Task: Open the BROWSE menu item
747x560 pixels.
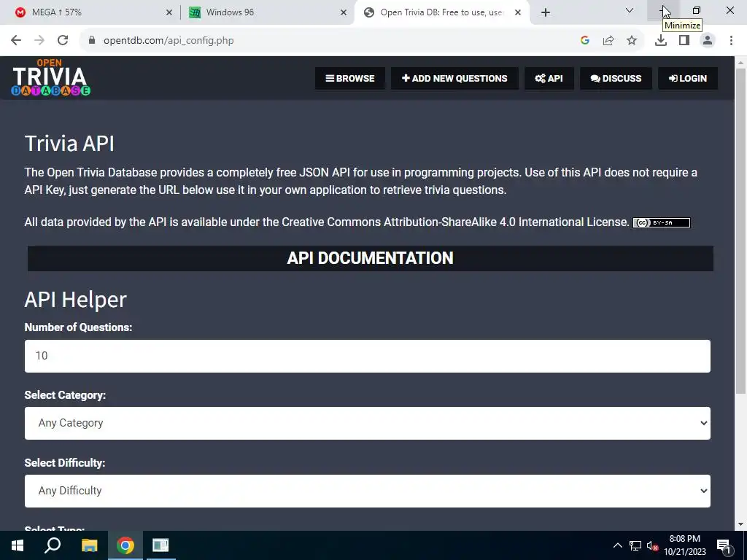Action: click(x=350, y=78)
